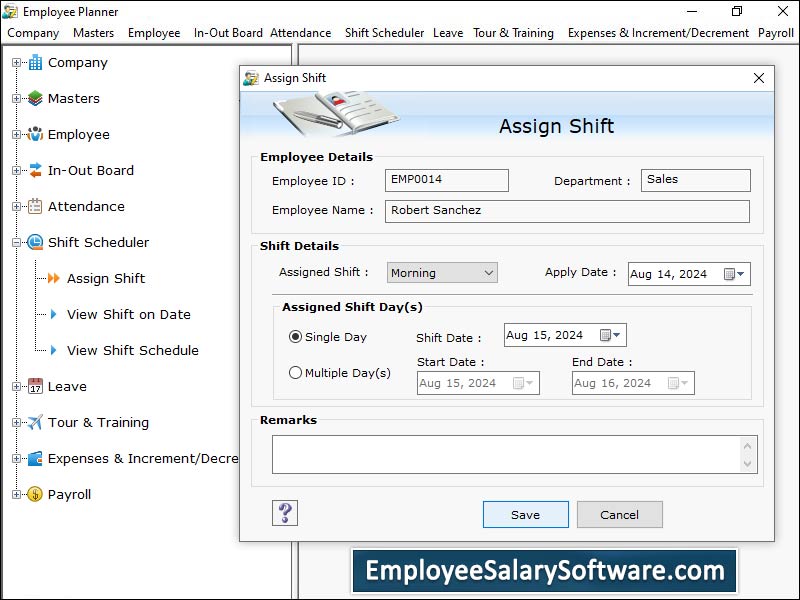Click the Tour & Training airplane icon
Screen dimensions: 800x600
pos(35,422)
